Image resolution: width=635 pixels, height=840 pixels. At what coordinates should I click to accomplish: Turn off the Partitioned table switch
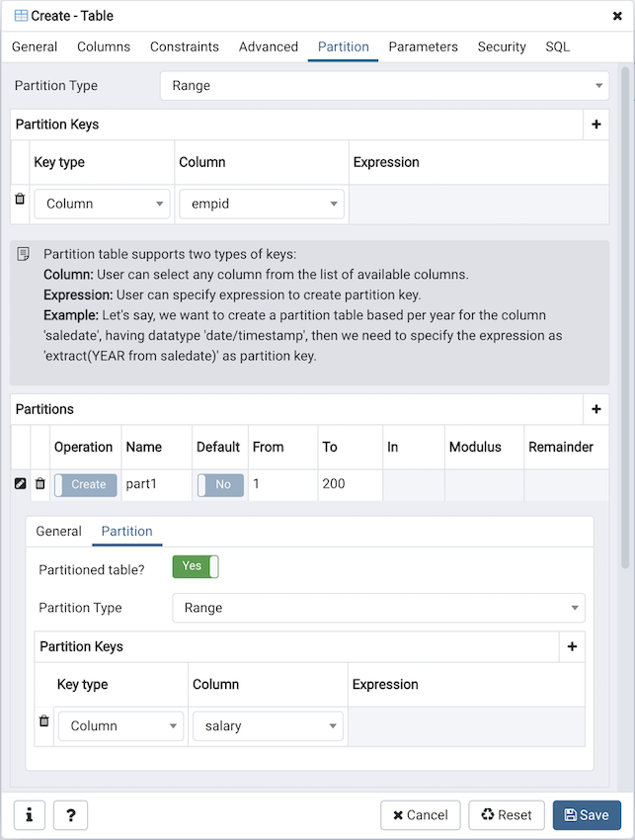[196, 566]
